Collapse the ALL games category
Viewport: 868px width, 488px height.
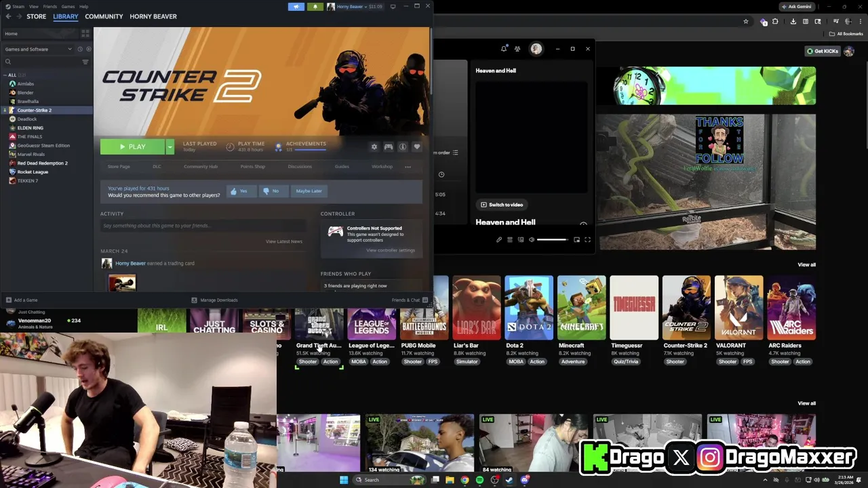5,75
